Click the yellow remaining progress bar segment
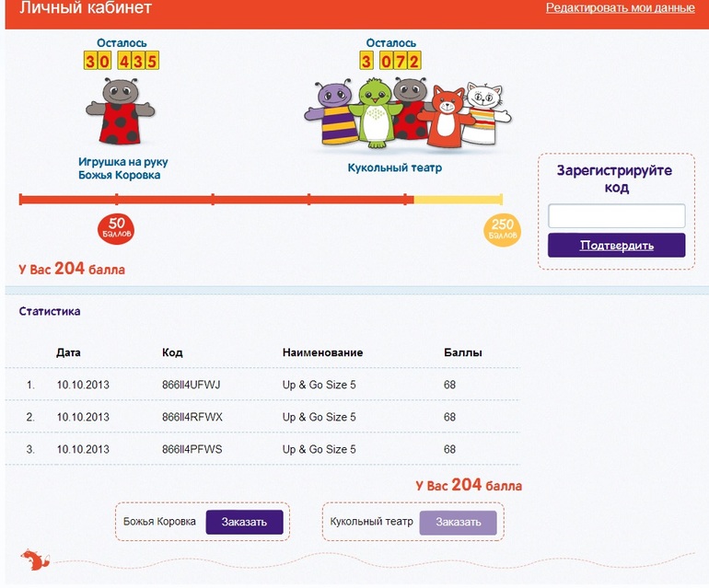Image resolution: width=709 pixels, height=588 pixels. (457, 200)
